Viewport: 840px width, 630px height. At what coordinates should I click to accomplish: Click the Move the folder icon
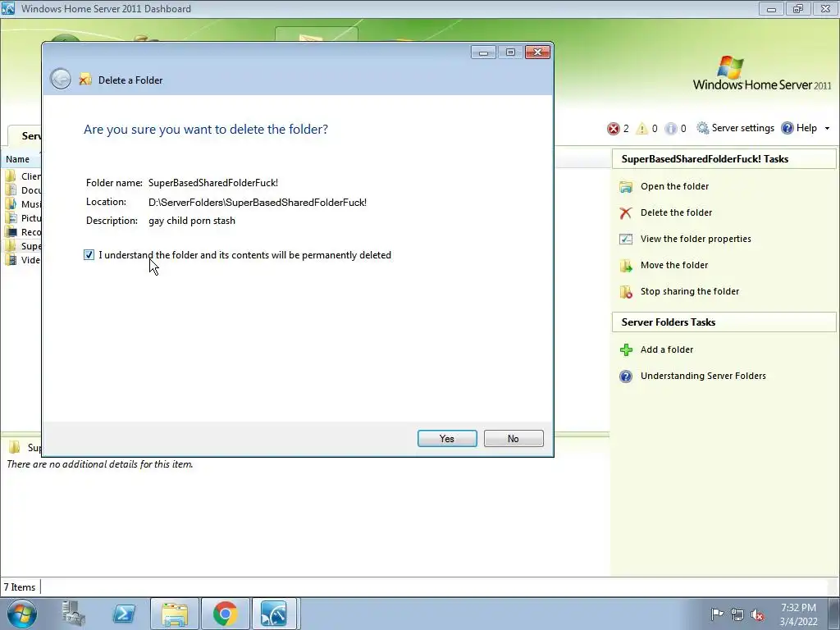pos(626,265)
